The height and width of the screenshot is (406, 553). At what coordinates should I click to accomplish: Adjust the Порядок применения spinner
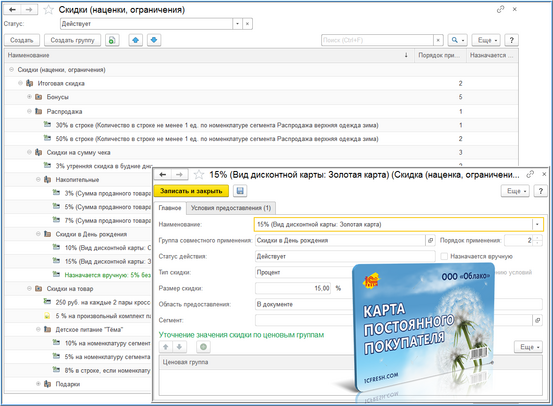pos(537,241)
